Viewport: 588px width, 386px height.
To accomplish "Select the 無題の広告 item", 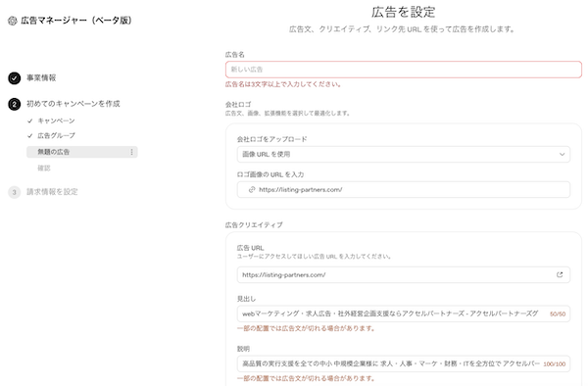I will point(81,152).
